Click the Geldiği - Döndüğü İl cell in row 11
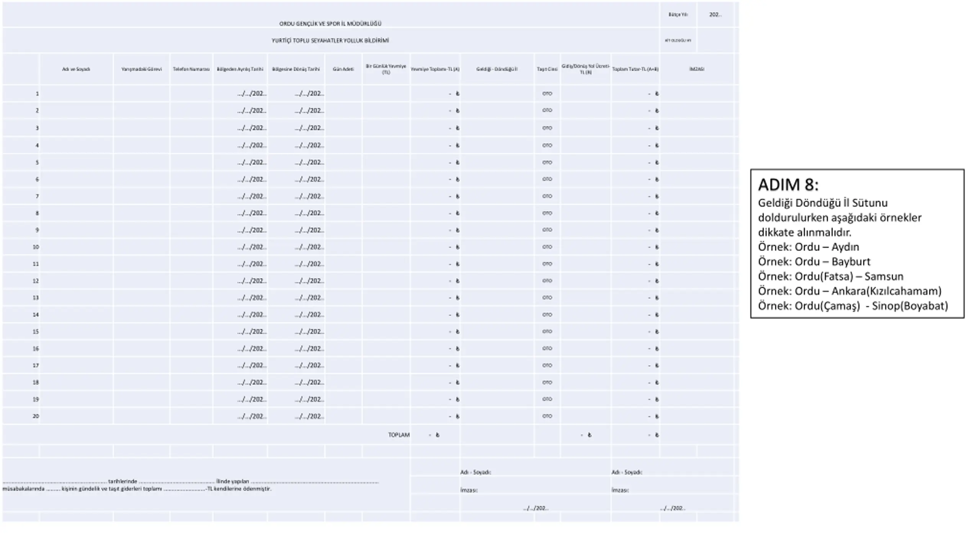The height and width of the screenshot is (551, 980). [497, 264]
